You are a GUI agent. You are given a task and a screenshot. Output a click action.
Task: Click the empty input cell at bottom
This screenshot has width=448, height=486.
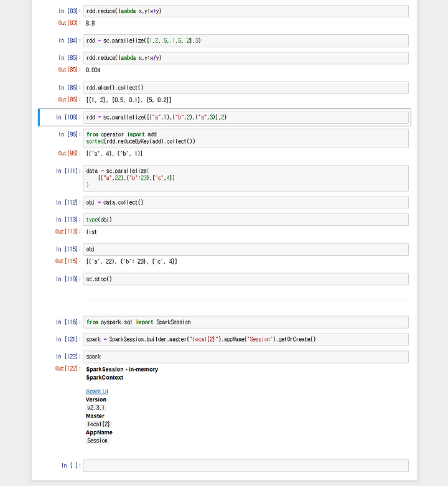[x=246, y=465]
